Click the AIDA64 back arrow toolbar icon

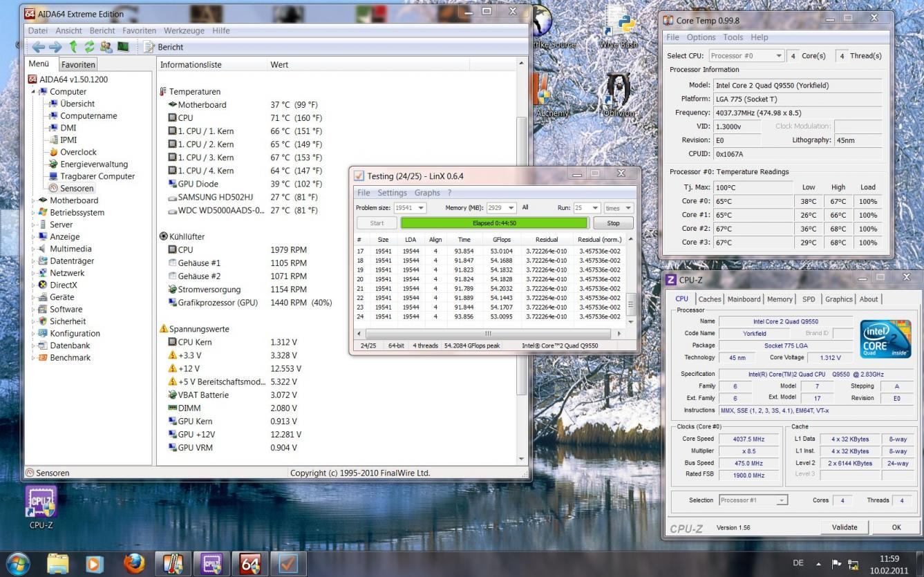click(x=39, y=47)
